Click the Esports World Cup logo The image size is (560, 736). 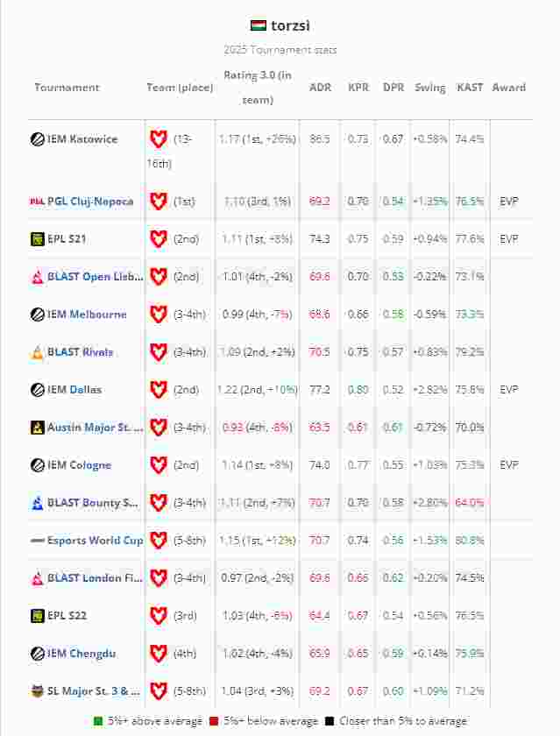point(38,541)
